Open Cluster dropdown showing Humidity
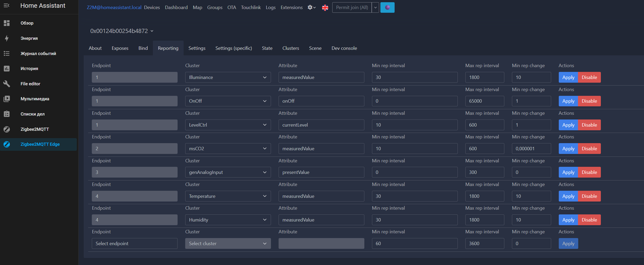The height and width of the screenshot is (265, 644). [228, 220]
